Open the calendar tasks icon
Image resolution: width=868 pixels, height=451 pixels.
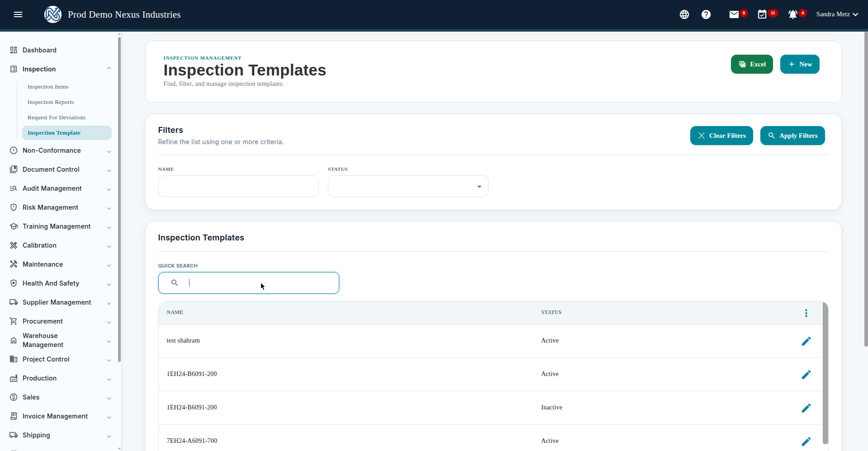tap(762, 14)
